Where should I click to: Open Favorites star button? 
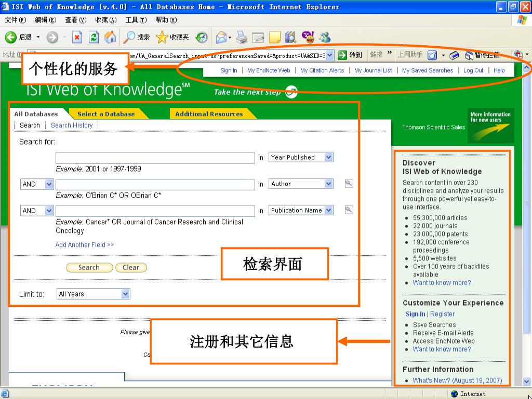click(172, 37)
